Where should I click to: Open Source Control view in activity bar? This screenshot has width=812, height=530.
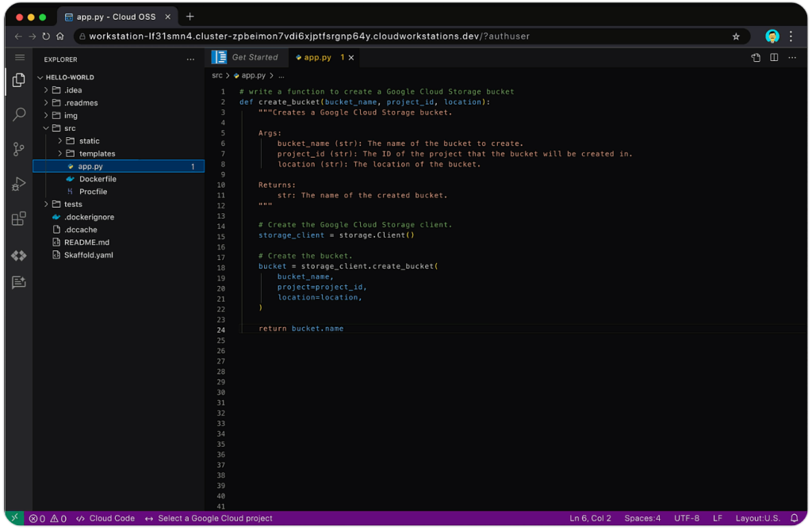pyautogui.click(x=19, y=149)
